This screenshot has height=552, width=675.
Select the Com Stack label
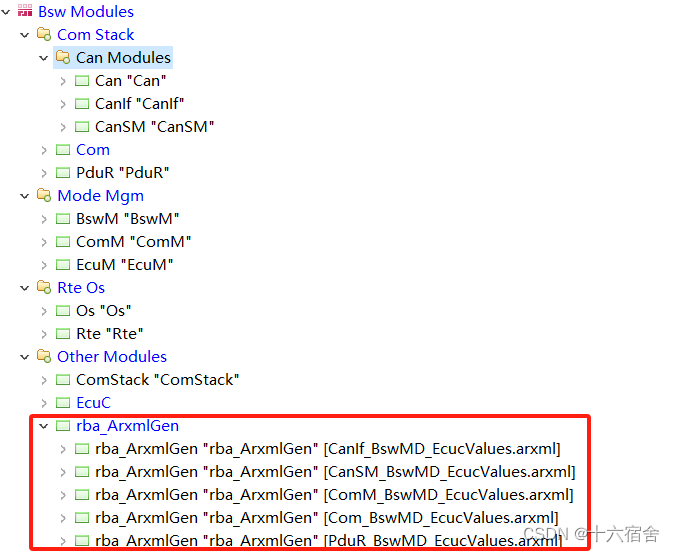(x=96, y=35)
